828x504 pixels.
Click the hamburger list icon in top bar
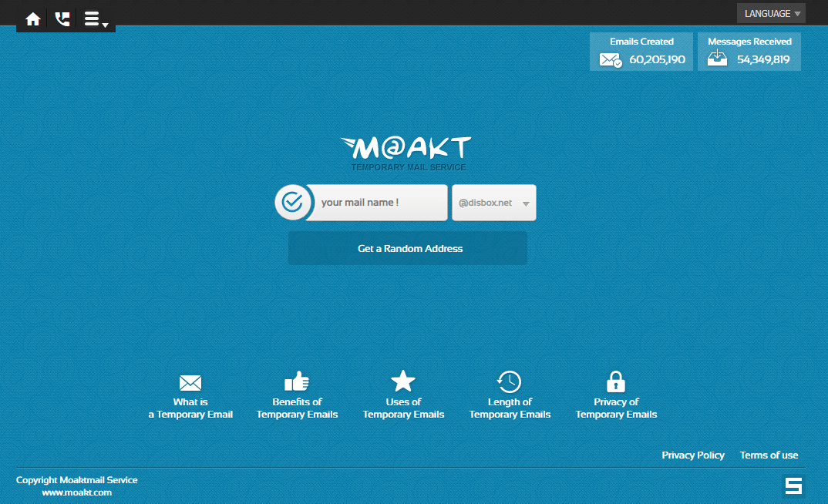coord(90,17)
